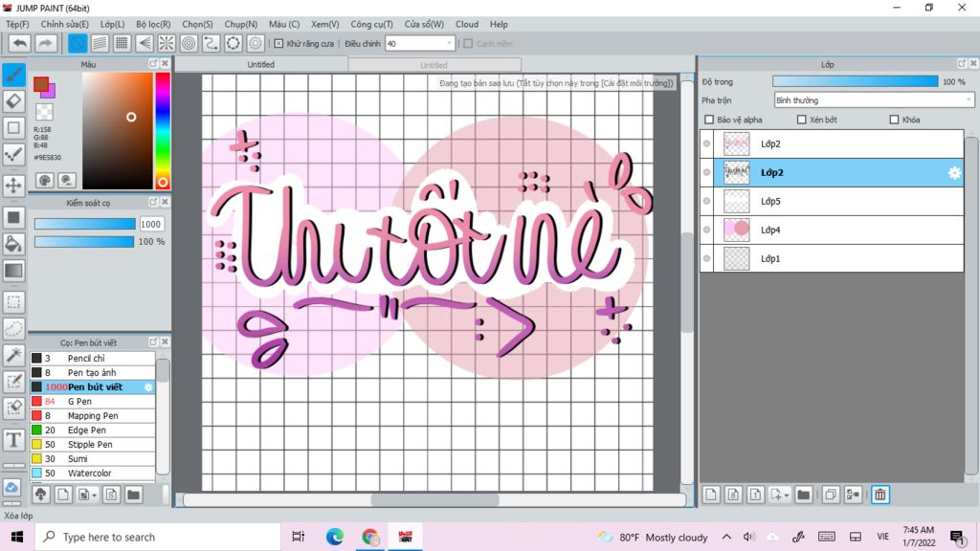Select the Magic Wand tool
The width and height of the screenshot is (980, 551).
tap(13, 355)
